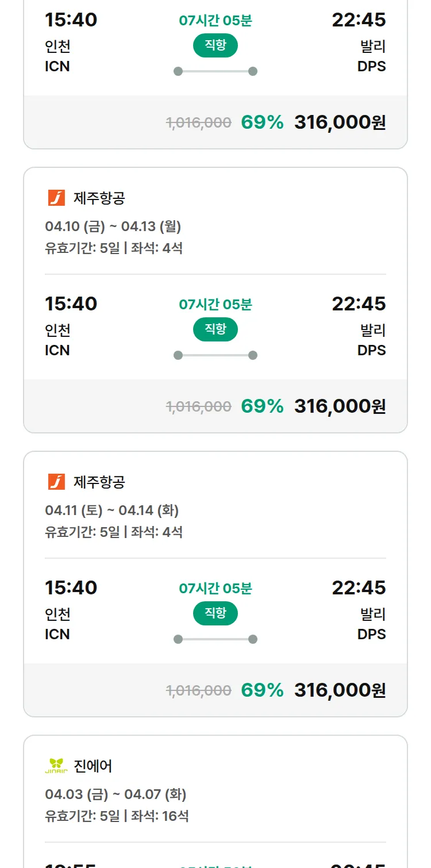Tap 69% discount label on 04.11 flight
Screen dimensions: 431x868
[262, 690]
